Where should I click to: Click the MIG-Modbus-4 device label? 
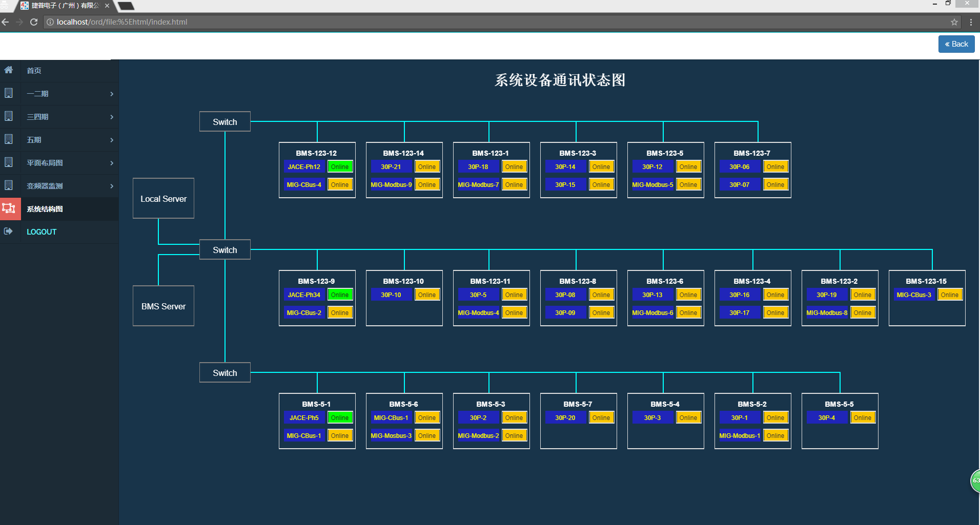(x=478, y=313)
